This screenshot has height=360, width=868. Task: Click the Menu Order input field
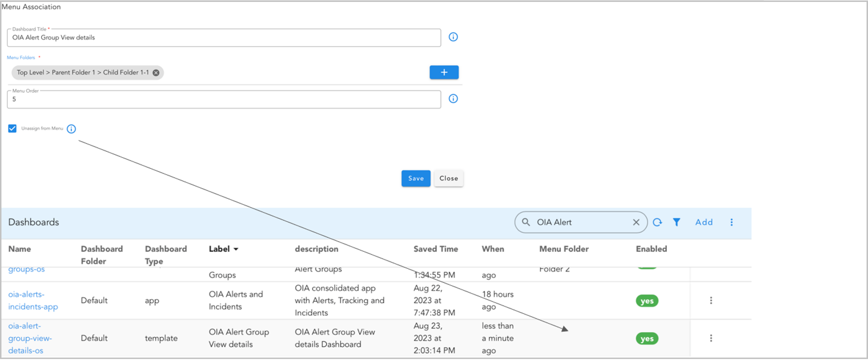pyautogui.click(x=224, y=99)
